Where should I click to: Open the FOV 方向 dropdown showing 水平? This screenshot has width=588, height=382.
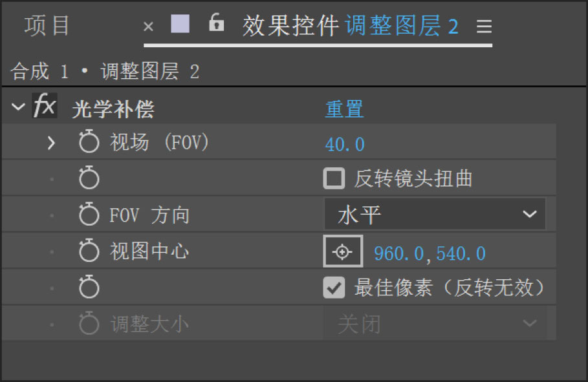pyautogui.click(x=435, y=215)
